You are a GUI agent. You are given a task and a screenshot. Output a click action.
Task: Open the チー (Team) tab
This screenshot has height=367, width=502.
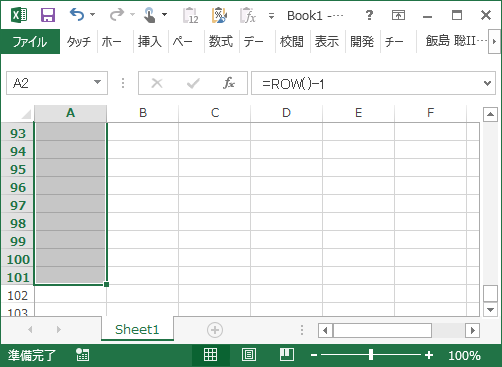pos(394,42)
